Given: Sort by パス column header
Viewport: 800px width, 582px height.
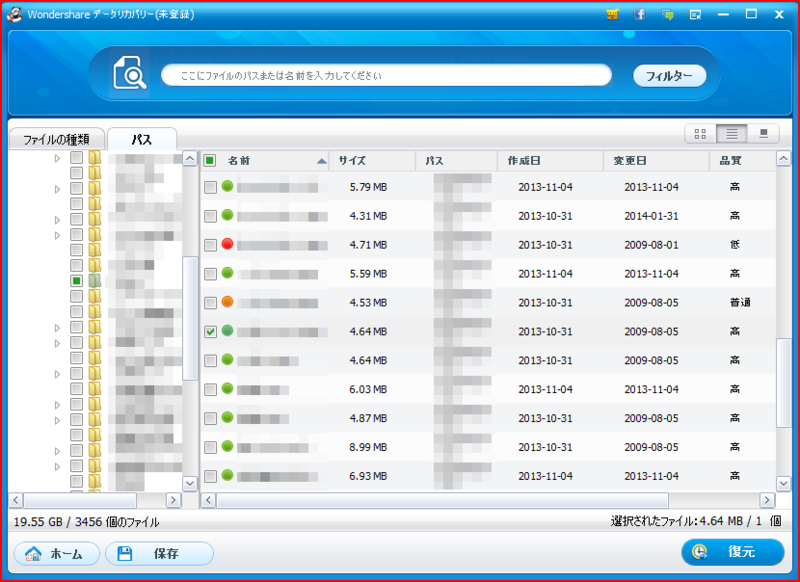Looking at the screenshot, I should click(456, 161).
